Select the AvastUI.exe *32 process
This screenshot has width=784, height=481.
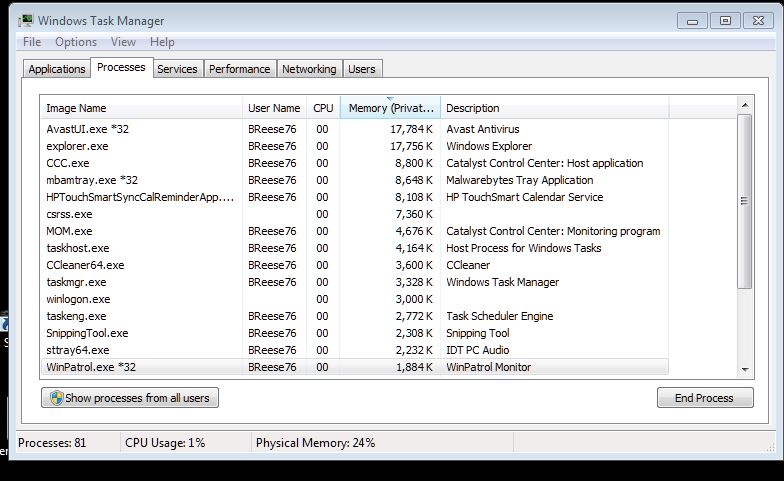(354, 129)
